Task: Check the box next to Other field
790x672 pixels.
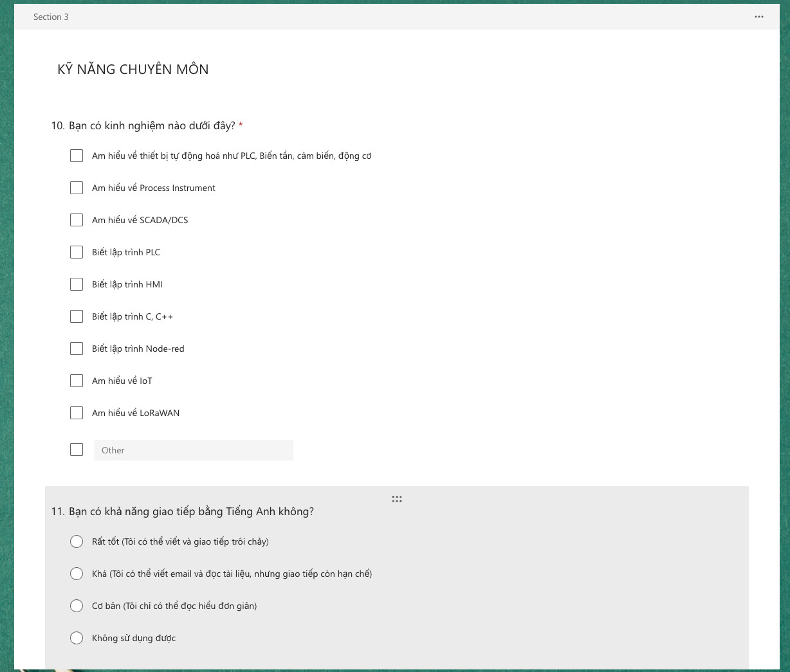Action: [x=77, y=450]
